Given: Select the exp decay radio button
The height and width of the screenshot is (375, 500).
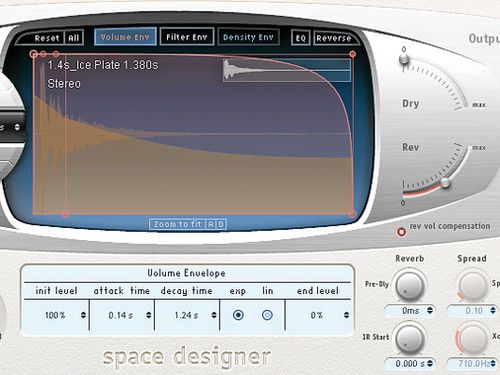Looking at the screenshot, I should point(238,315).
